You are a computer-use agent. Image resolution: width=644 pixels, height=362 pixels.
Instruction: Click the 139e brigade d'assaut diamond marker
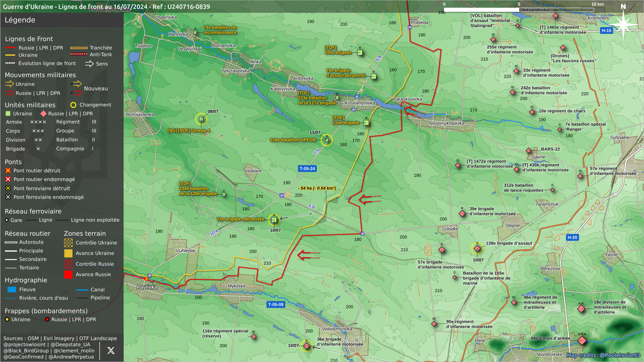coord(477,248)
